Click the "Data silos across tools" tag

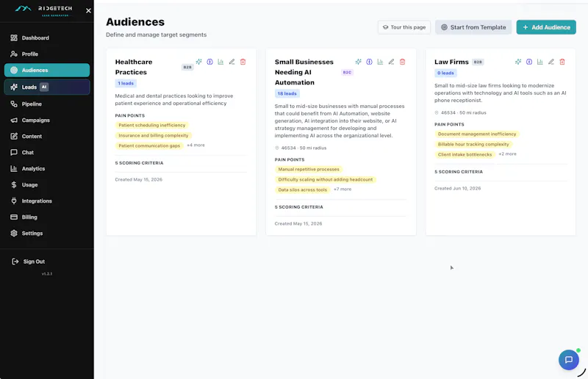303,189
